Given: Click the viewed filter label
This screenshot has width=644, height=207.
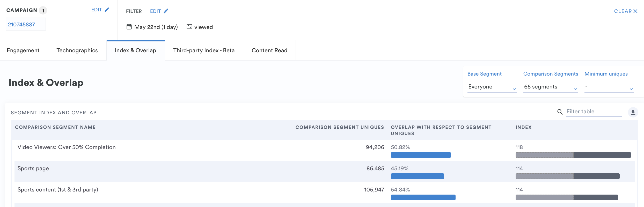Looking at the screenshot, I should click(204, 27).
